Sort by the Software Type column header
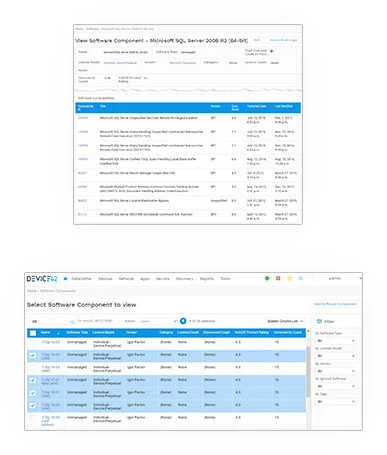 tap(77, 332)
